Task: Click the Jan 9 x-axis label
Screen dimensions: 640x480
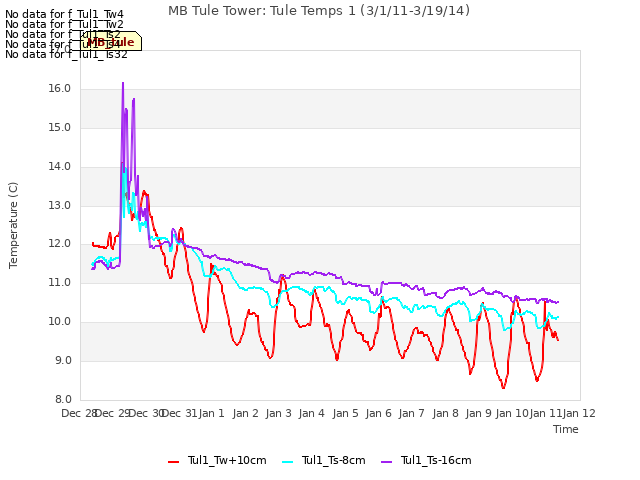Action: click(x=479, y=413)
